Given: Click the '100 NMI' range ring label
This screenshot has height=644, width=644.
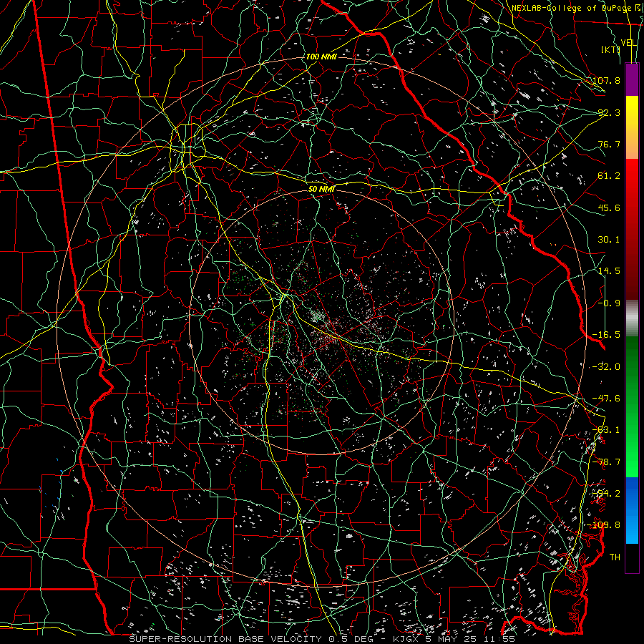Looking at the screenshot, I should click(321, 57).
